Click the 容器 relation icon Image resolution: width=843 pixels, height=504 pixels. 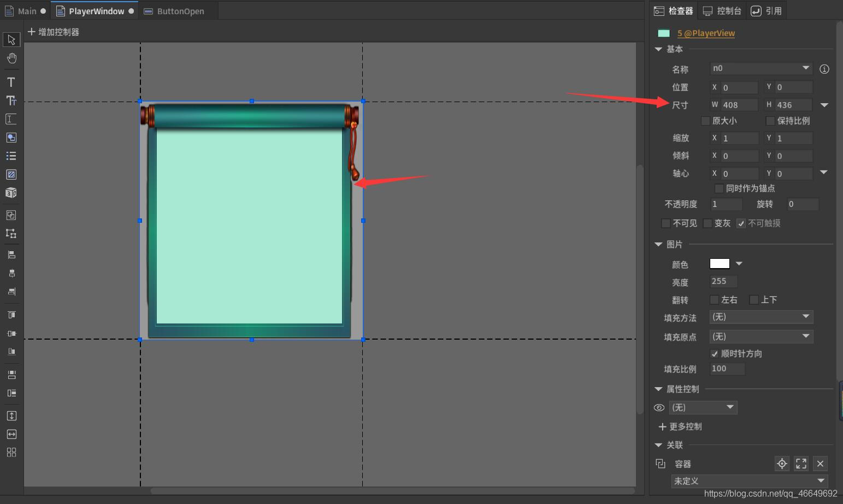pos(661,464)
